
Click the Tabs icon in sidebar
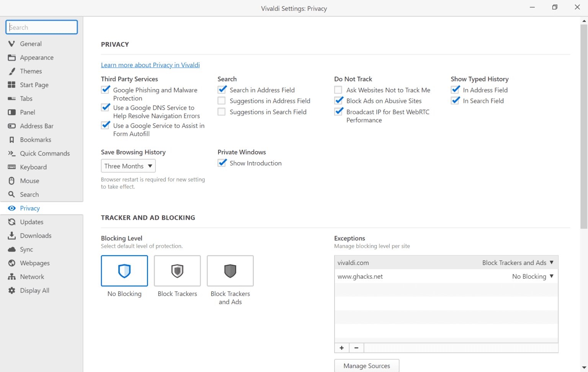12,99
